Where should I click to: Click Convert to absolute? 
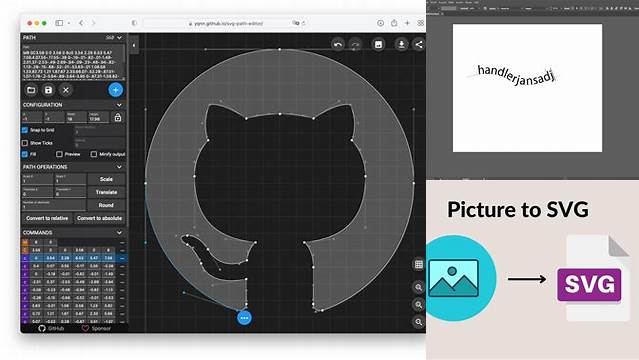click(99, 218)
